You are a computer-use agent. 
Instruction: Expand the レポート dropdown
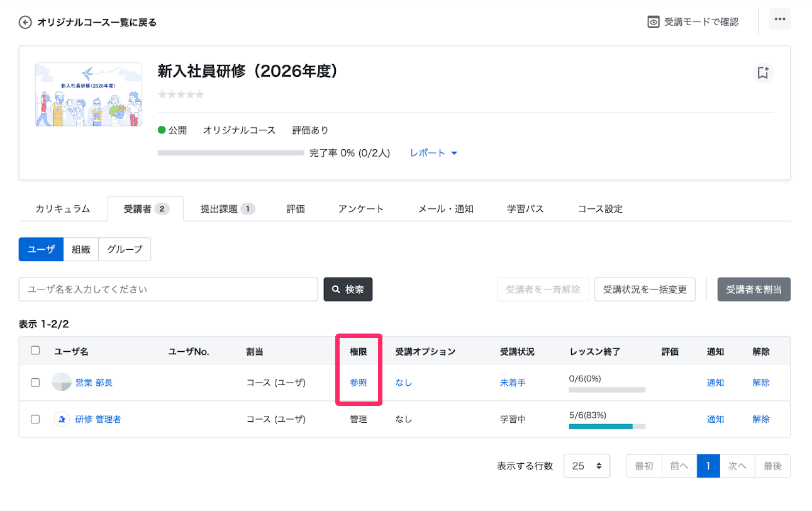point(434,153)
